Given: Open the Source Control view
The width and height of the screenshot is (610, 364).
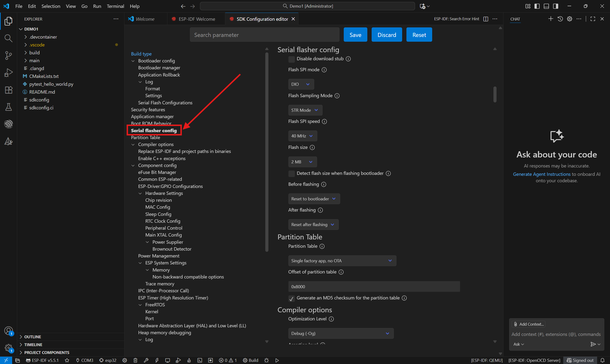Looking at the screenshot, I should (8, 55).
